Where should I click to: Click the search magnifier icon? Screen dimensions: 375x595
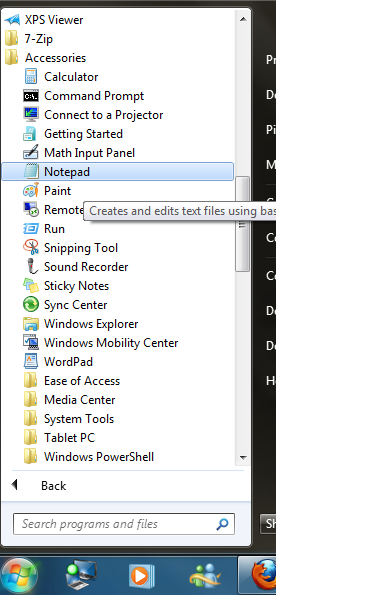[x=222, y=524]
